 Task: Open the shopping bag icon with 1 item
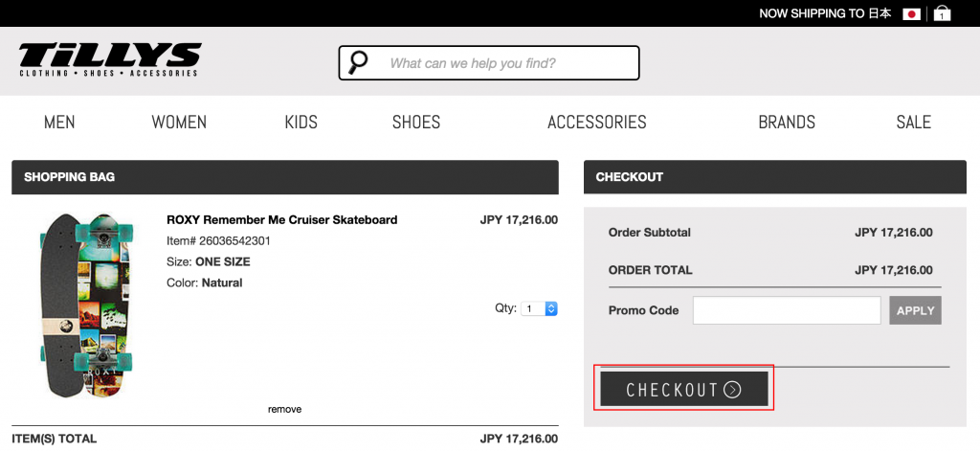pyautogui.click(x=942, y=13)
